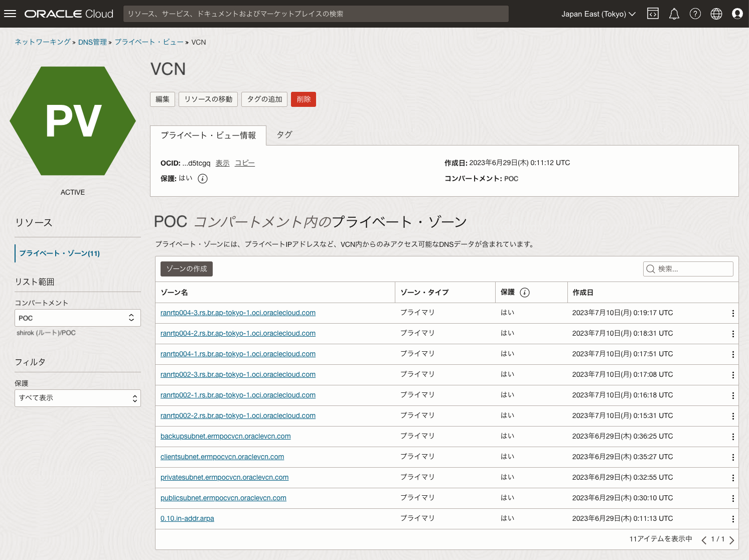Open ranrtp002-3.rs.br.ap-tokyo-1 zone link
This screenshot has height=560, width=749.
[x=238, y=374]
